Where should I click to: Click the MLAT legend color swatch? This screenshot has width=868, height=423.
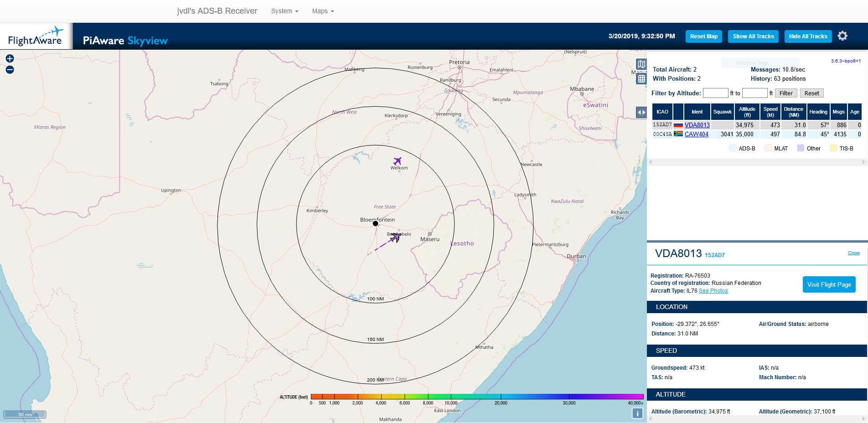pyautogui.click(x=768, y=148)
